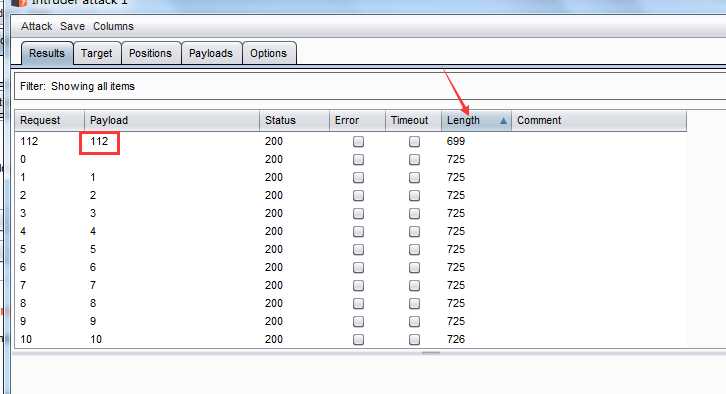The image size is (726, 394).
Task: Toggle the Error checkbox for request 4
Action: click(x=358, y=231)
